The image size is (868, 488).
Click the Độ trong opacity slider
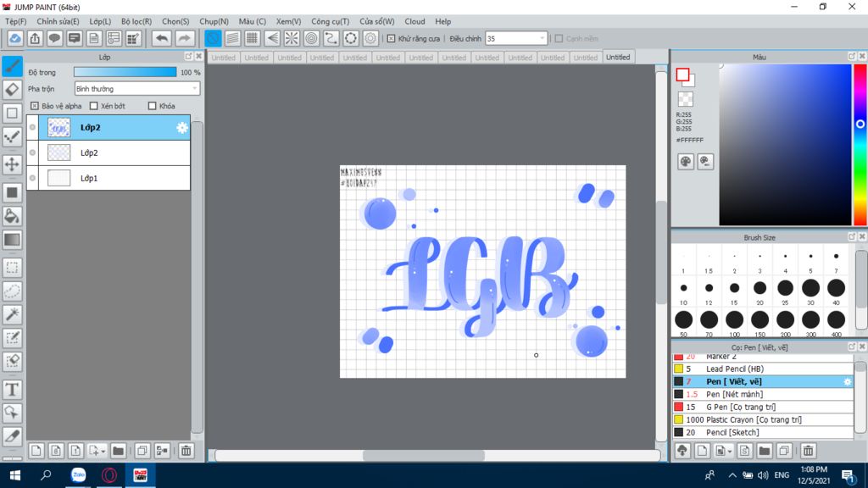click(x=125, y=72)
